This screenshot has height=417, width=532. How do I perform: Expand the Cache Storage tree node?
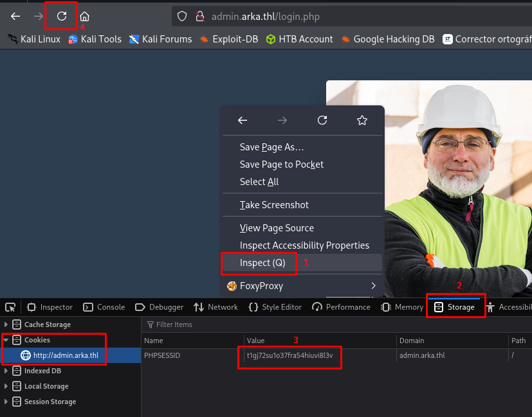coord(7,324)
